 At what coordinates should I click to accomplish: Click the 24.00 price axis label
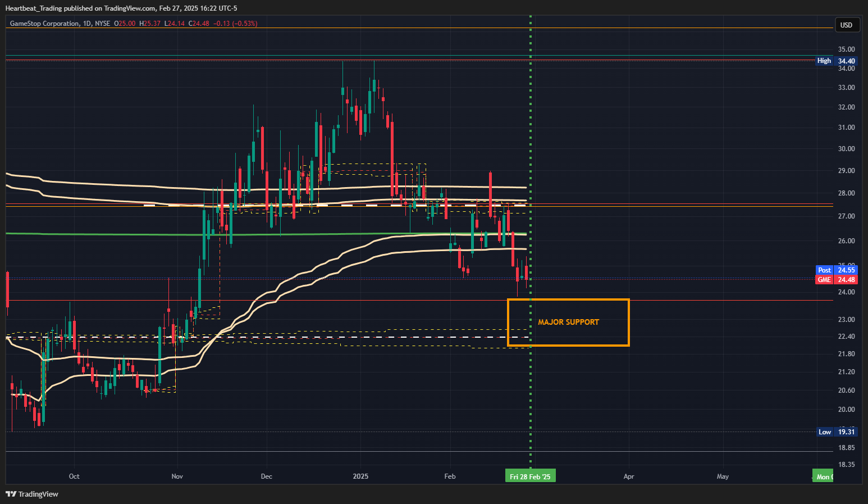coord(846,292)
